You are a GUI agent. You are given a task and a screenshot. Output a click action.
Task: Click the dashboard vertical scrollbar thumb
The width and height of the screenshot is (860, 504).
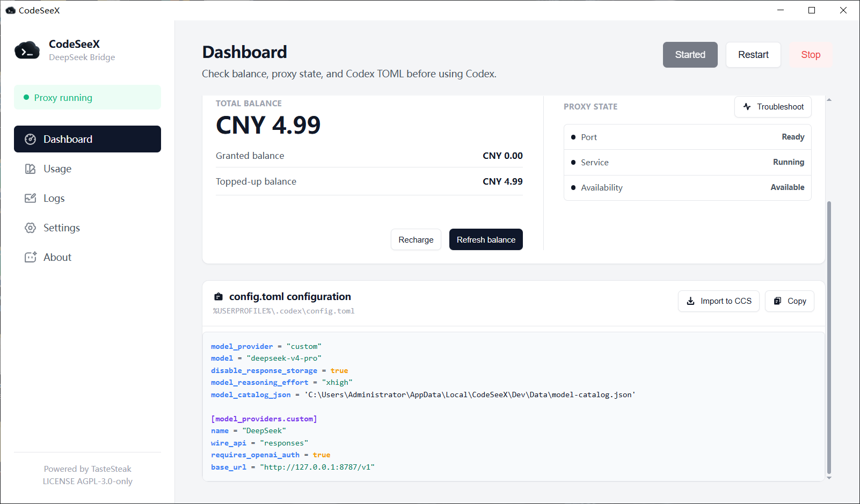(x=829, y=338)
